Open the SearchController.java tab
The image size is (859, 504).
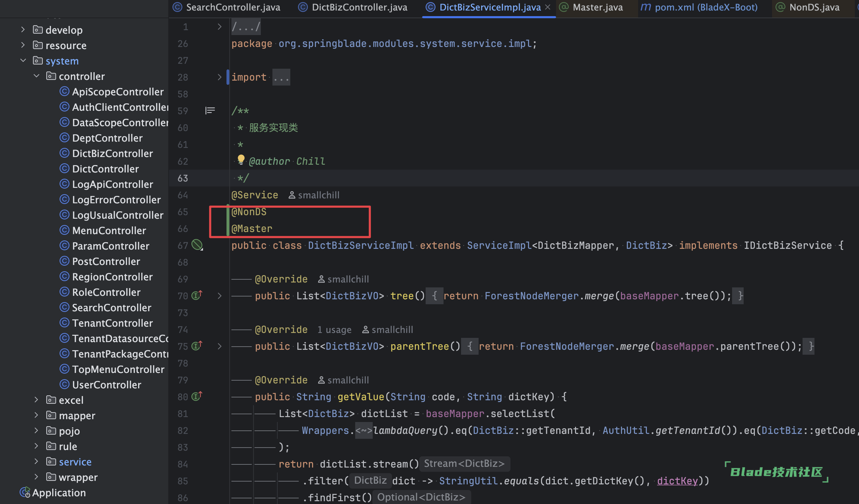point(226,7)
